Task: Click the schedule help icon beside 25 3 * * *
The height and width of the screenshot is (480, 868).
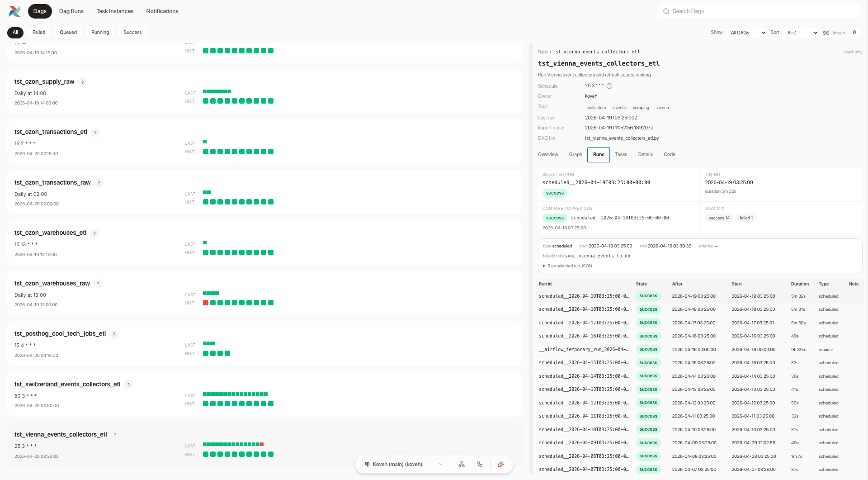Action: coord(609,86)
